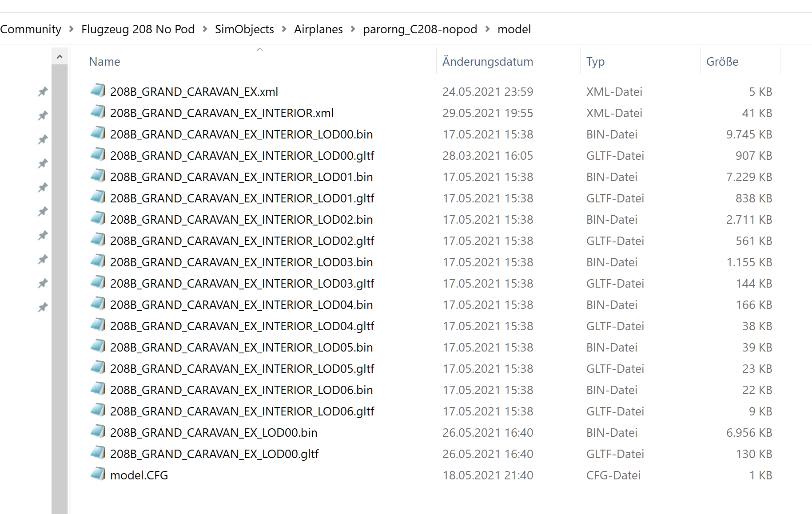Click the INTERIOR_LOD02.bin file icon
The height and width of the screenshot is (514, 812).
pos(98,218)
